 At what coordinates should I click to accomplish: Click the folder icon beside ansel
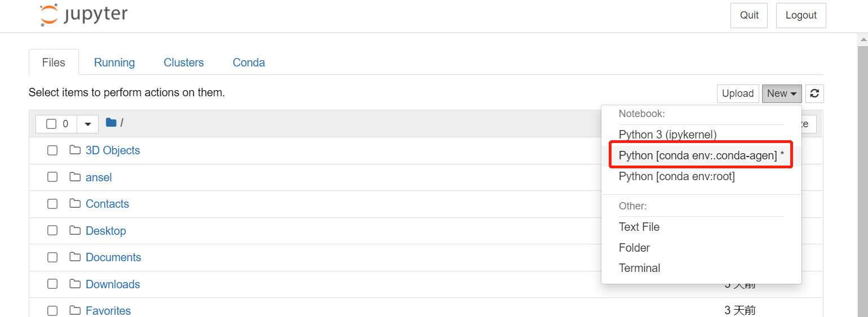coord(75,177)
